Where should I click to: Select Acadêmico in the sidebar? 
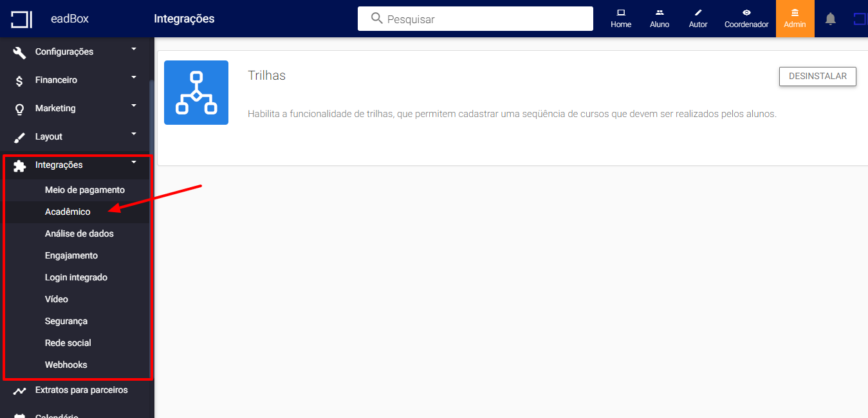(x=68, y=212)
